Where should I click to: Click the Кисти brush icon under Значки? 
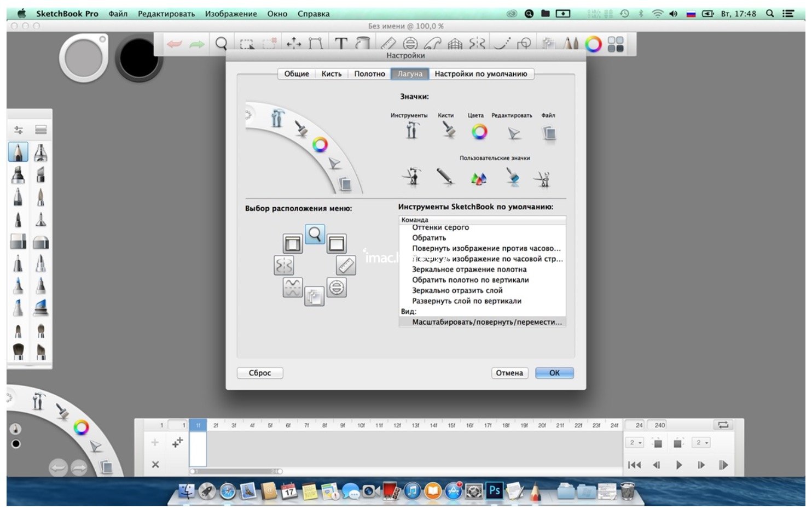[448, 130]
